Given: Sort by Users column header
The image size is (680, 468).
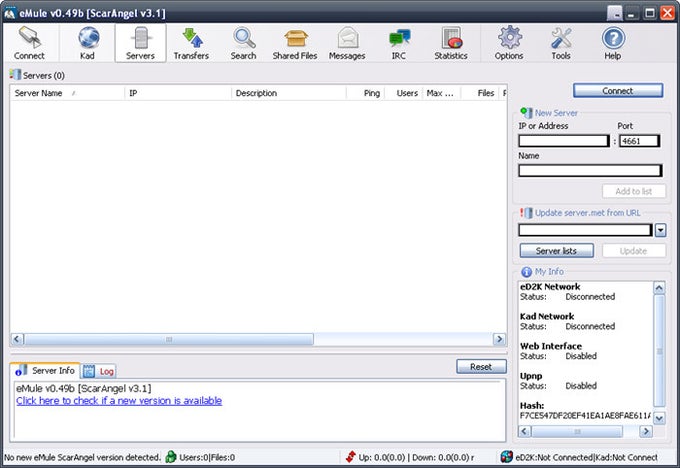Looking at the screenshot, I should coord(403,93).
